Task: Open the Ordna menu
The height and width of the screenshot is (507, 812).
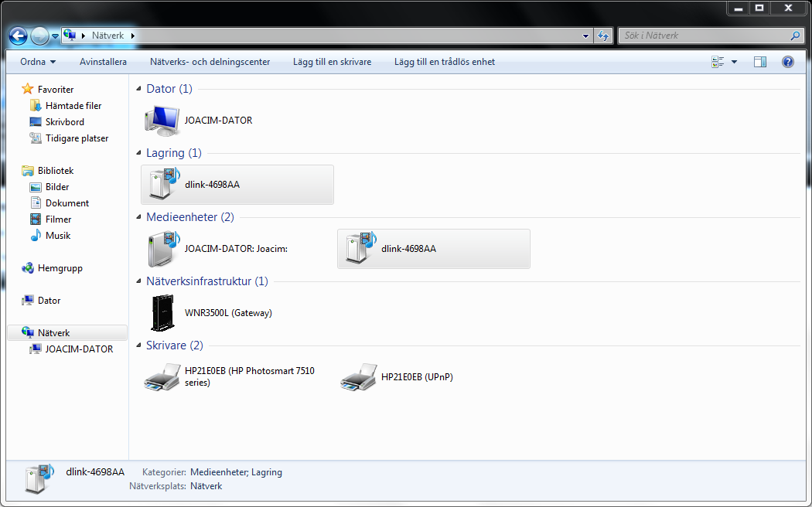Action: (x=38, y=62)
